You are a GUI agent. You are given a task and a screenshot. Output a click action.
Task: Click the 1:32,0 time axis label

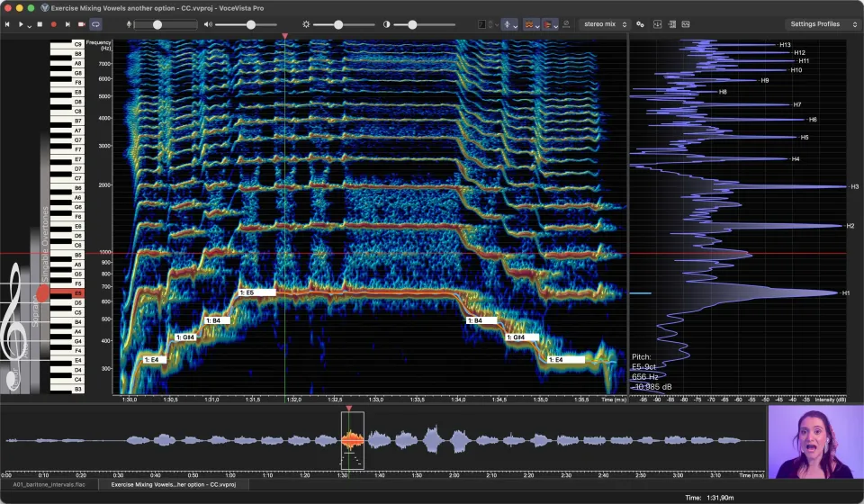293,400
